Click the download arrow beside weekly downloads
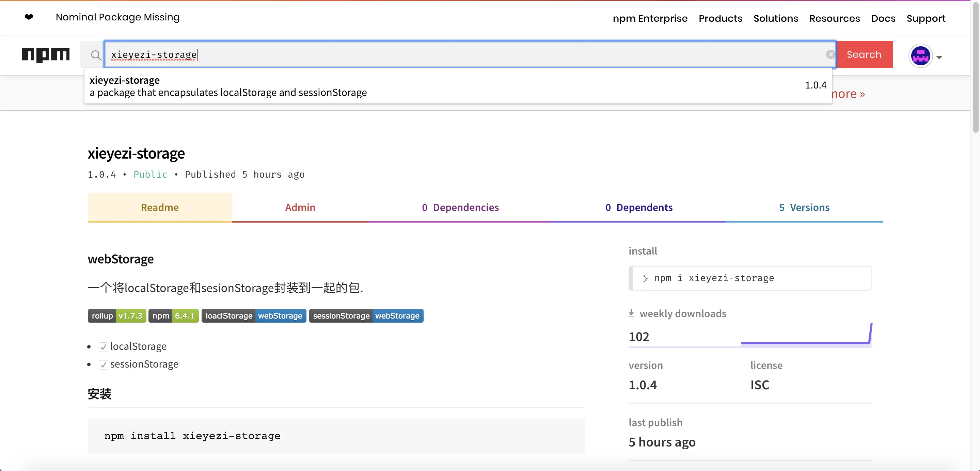This screenshot has height=471, width=980. (x=632, y=313)
